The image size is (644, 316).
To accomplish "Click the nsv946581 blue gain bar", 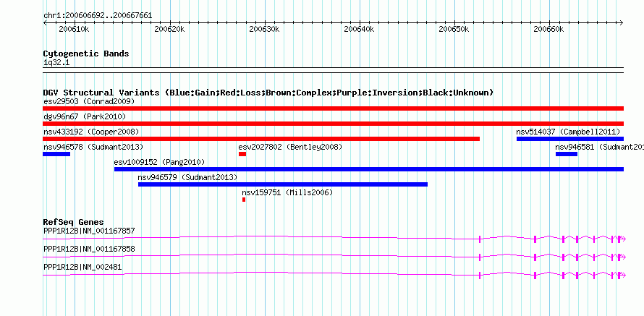I will tap(567, 154).
